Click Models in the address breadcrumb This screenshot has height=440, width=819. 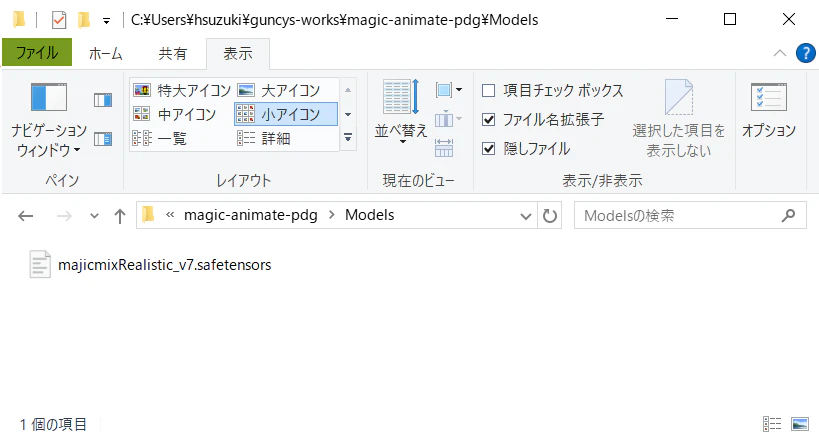tap(370, 215)
